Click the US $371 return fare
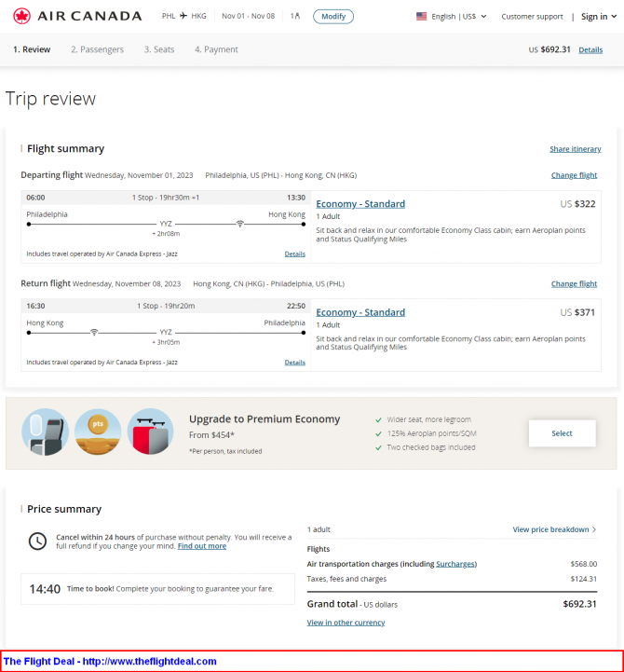Viewport: 624px width, 672px height. coord(577,312)
